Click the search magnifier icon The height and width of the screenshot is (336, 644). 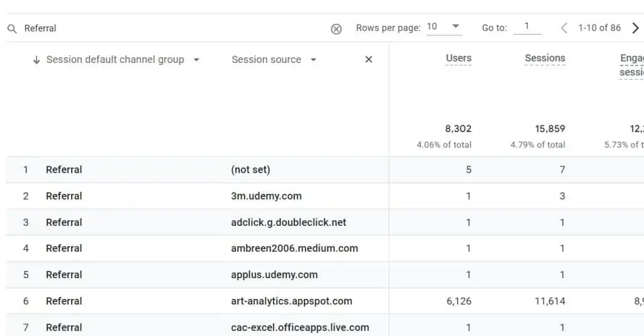click(x=13, y=29)
